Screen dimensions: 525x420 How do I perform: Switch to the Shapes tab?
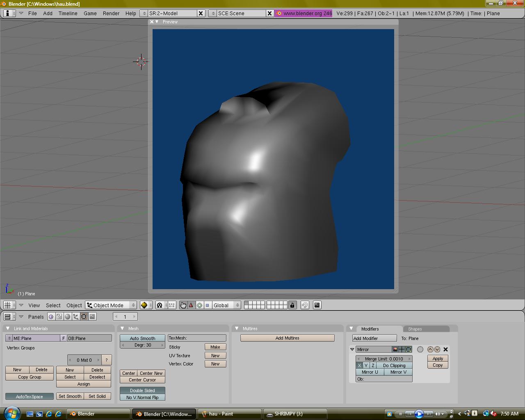415,329
